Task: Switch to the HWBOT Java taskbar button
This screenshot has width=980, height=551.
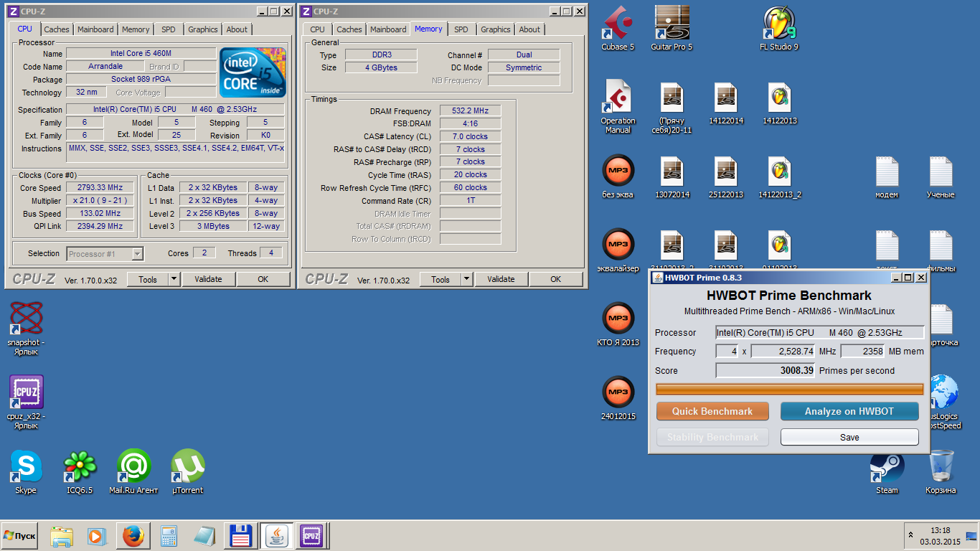Action: coord(276,536)
